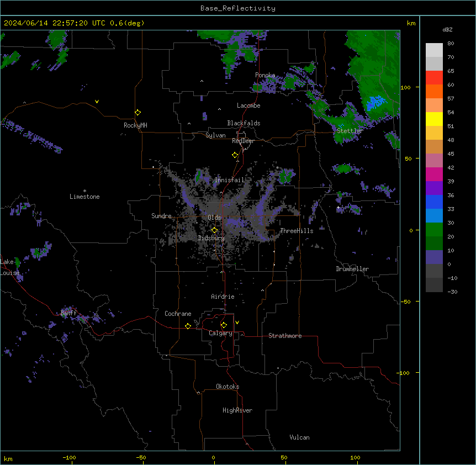Click the Ponoka city label
Viewport: 476px width, 465px height.
(265, 75)
